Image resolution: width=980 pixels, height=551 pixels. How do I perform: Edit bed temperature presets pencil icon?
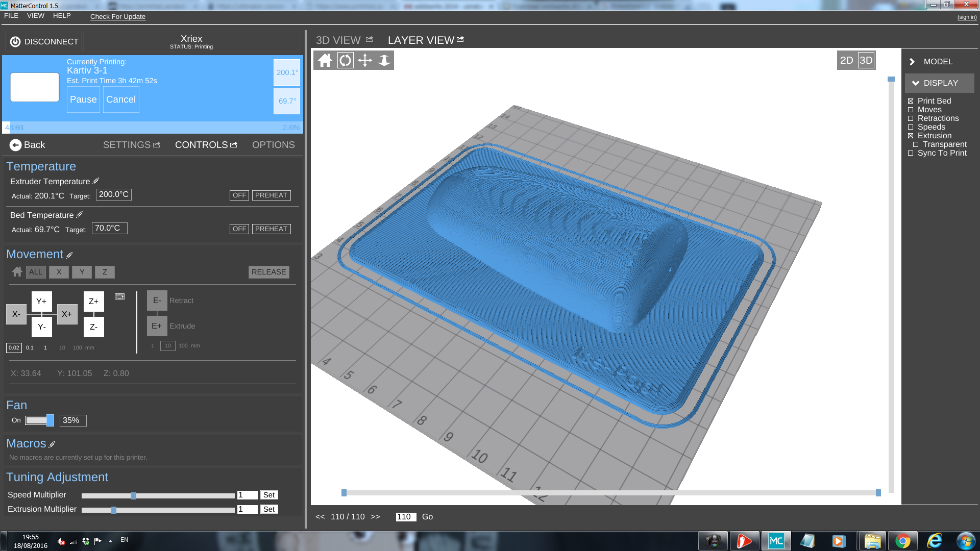coord(80,214)
